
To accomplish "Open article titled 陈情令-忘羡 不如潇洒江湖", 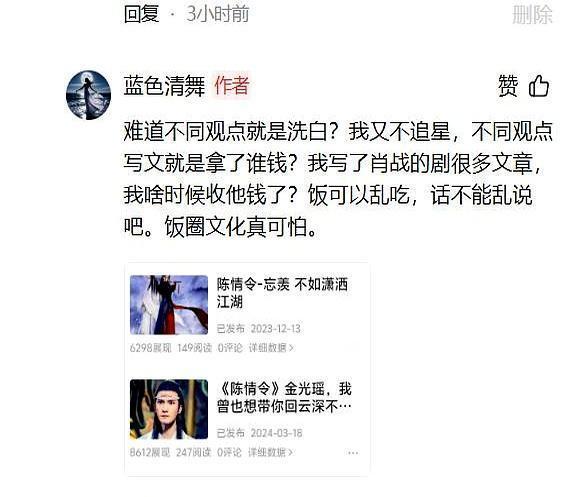I will [282, 293].
